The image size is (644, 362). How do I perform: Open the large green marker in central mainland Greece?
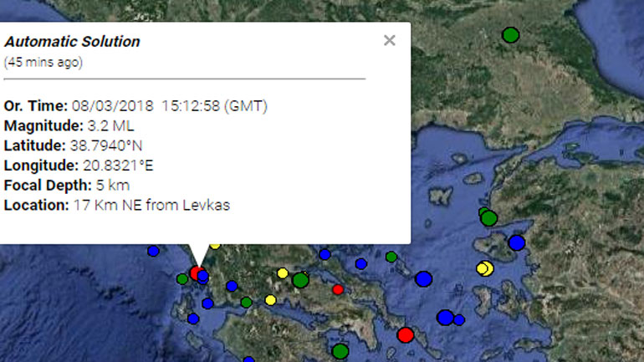300,280
